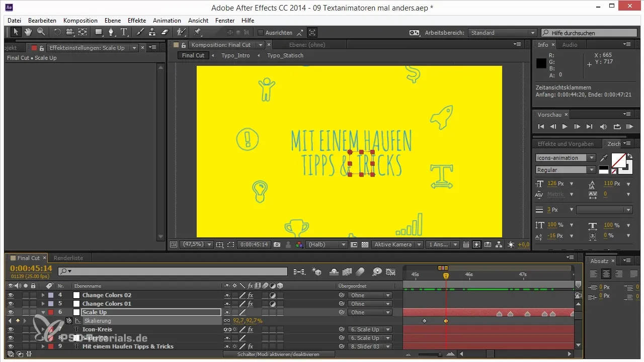
Task: Open the Graph Editor in timeline
Action: (x=391, y=271)
